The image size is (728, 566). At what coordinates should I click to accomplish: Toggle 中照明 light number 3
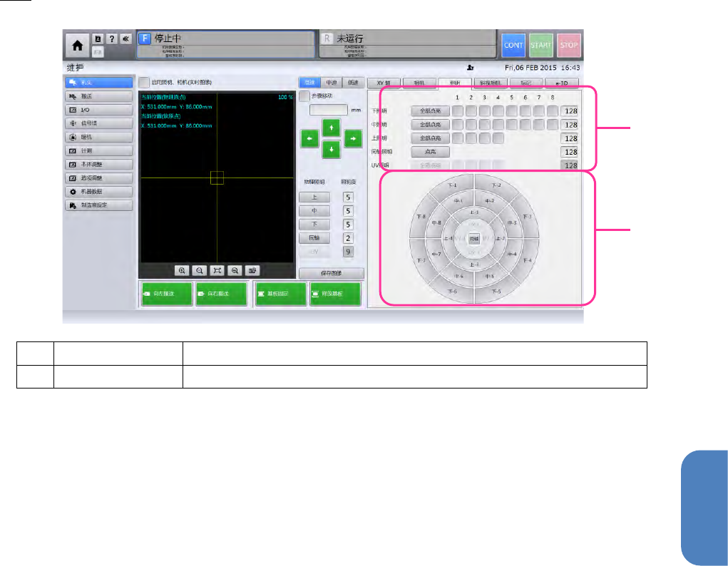coord(484,125)
